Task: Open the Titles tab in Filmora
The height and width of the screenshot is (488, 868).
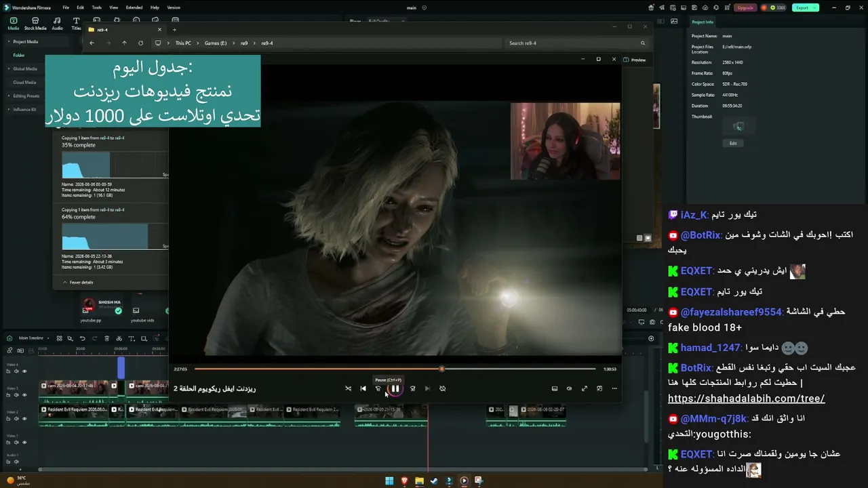Action: click(x=76, y=24)
